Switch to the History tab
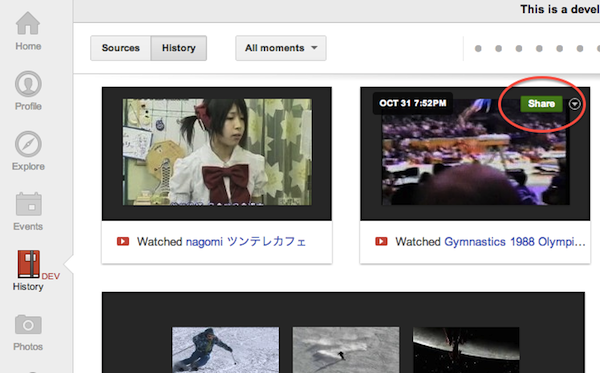This screenshot has height=373, width=600. [x=179, y=48]
